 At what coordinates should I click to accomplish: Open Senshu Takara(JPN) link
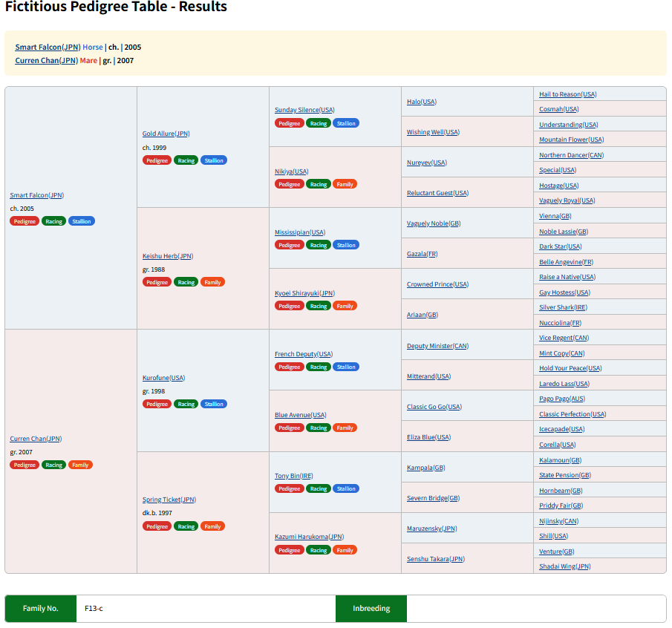(x=436, y=559)
